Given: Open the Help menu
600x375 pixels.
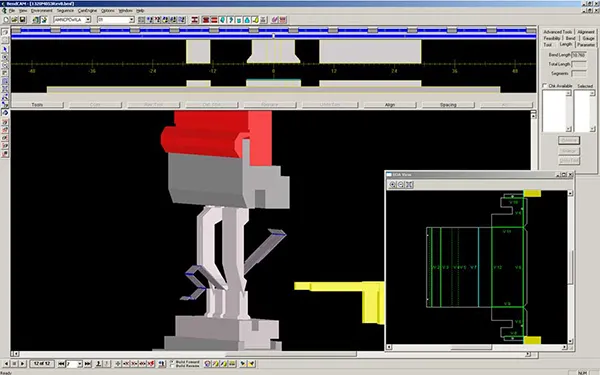Looking at the screenshot, I should point(140,11).
